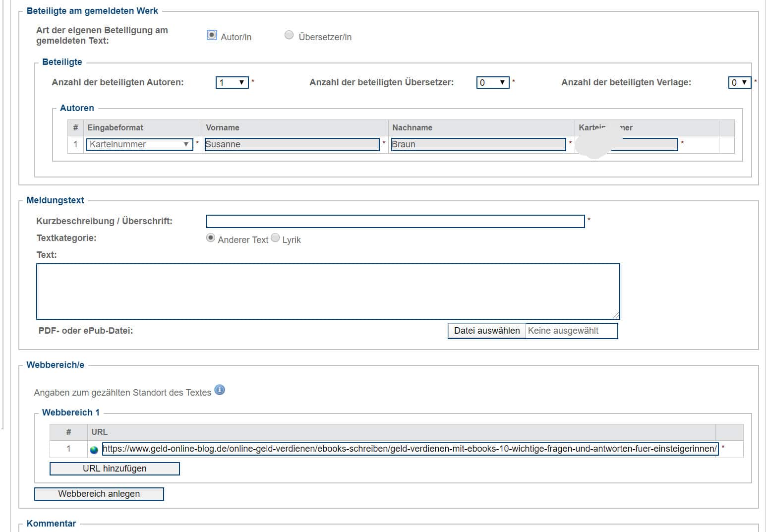This screenshot has height=532, width=766.
Task: Click inside the large Text textarea
Action: tap(328, 291)
